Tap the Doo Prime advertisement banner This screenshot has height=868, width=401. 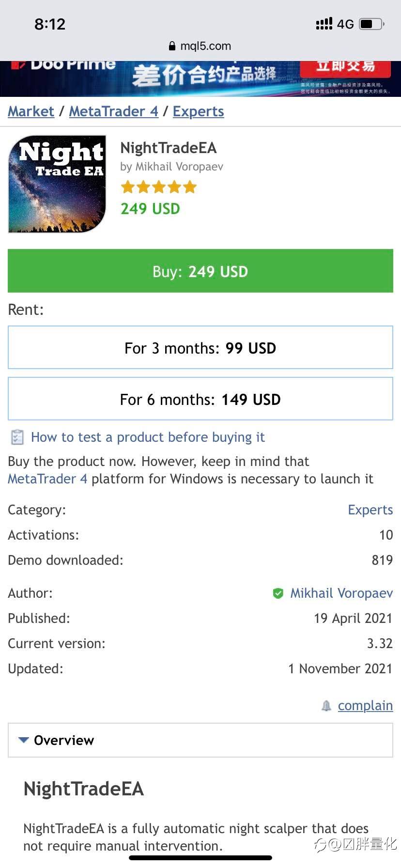coord(200,77)
